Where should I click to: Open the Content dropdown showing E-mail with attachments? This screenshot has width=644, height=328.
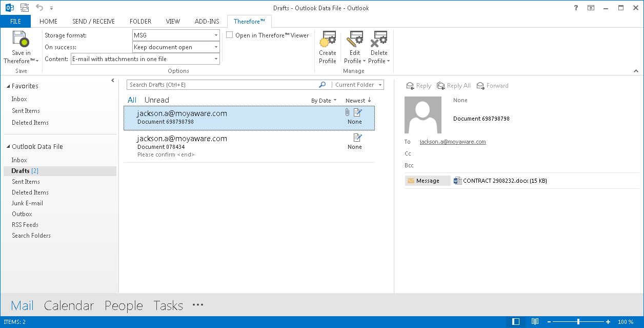pyautogui.click(x=145, y=59)
